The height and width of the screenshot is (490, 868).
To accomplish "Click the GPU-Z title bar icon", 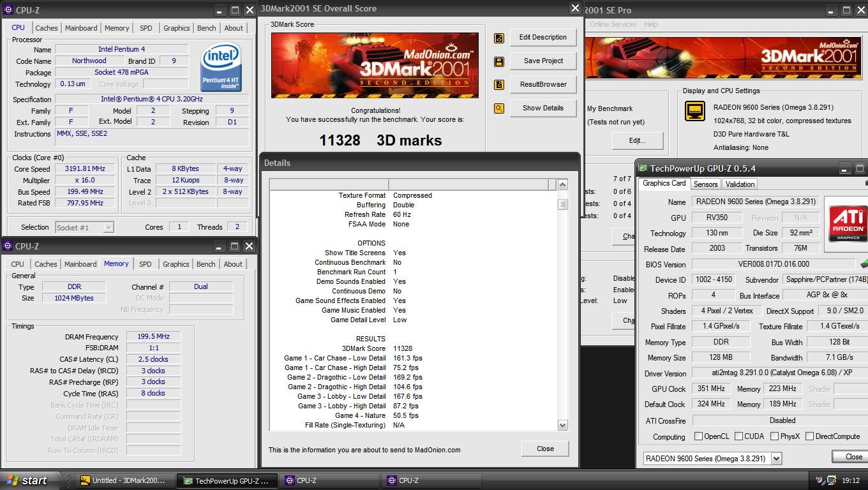I will tap(643, 168).
